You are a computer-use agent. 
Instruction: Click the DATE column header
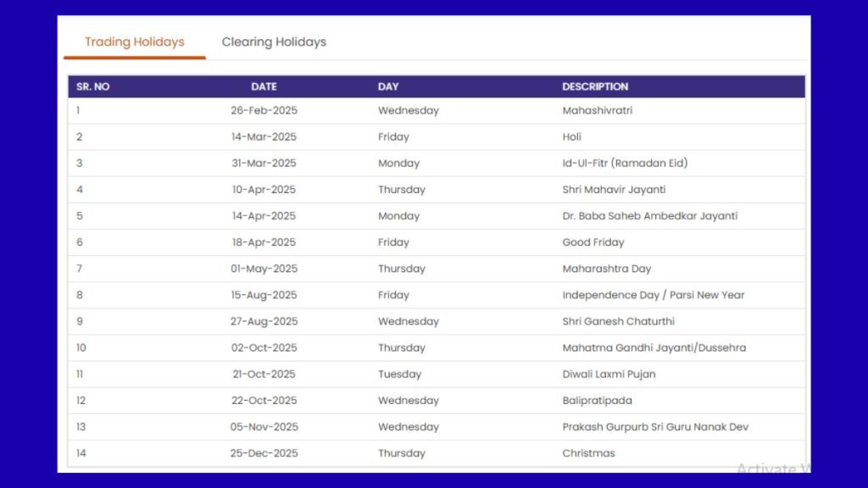pos(264,86)
